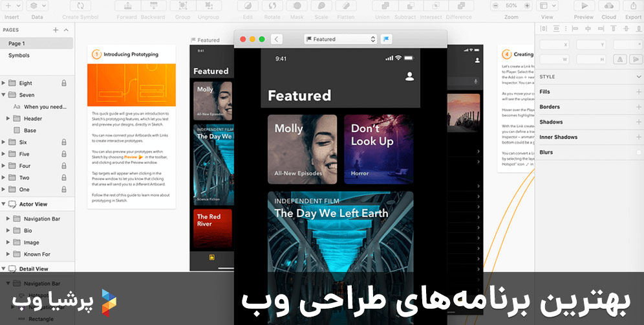Click align left icon in Inspector
The image size is (644, 325).
(x=575, y=28)
